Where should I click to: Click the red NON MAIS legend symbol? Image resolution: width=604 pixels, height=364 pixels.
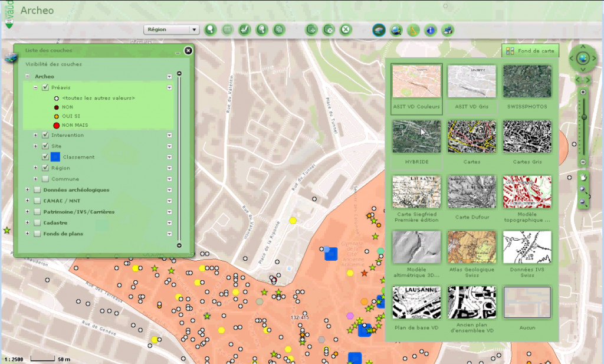(x=56, y=125)
